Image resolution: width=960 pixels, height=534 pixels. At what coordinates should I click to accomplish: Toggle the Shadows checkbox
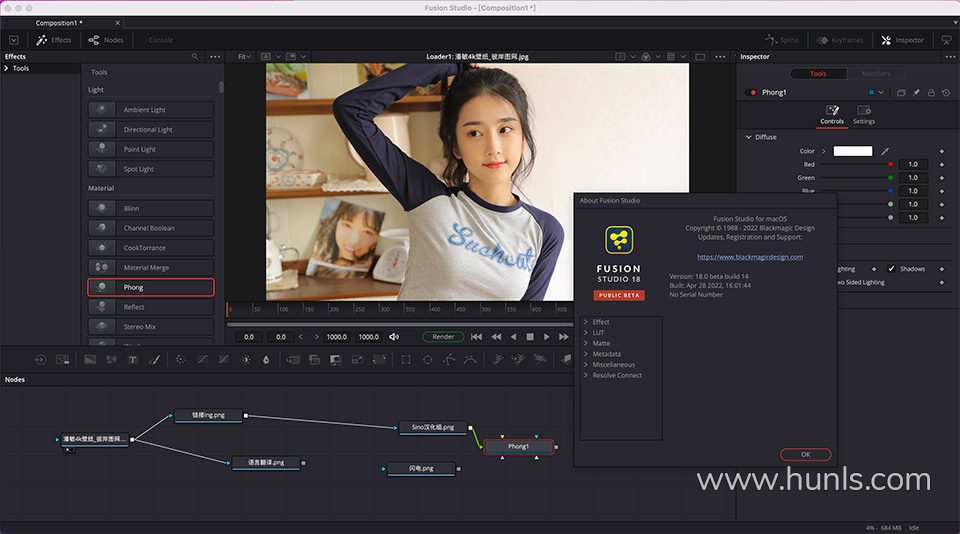[x=891, y=269]
